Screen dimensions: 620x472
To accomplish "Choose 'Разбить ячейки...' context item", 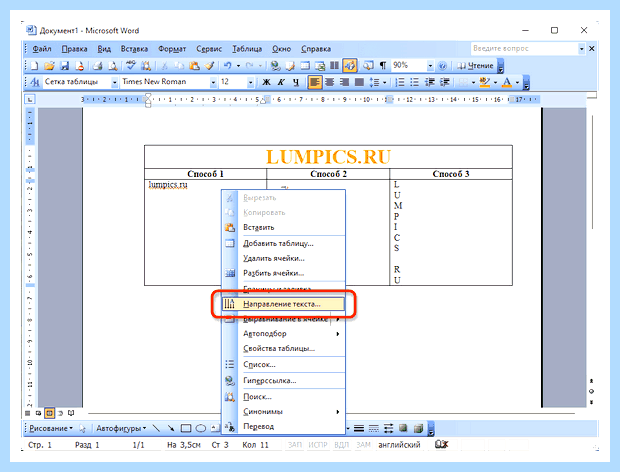I will click(283, 273).
